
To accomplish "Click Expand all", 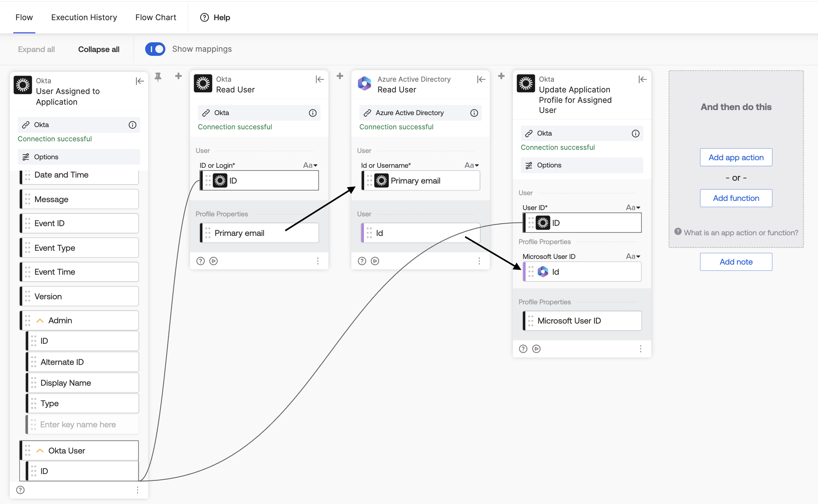I will [x=36, y=49].
